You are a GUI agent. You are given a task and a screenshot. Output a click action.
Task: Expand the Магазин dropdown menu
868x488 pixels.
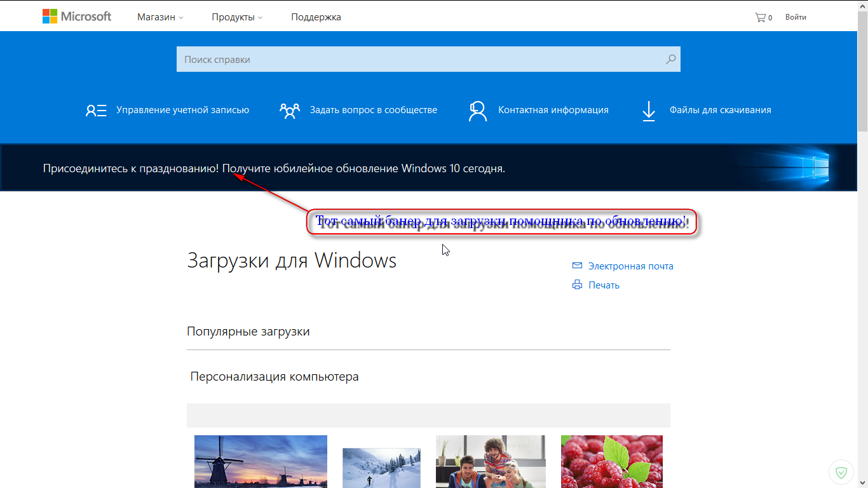click(x=160, y=17)
